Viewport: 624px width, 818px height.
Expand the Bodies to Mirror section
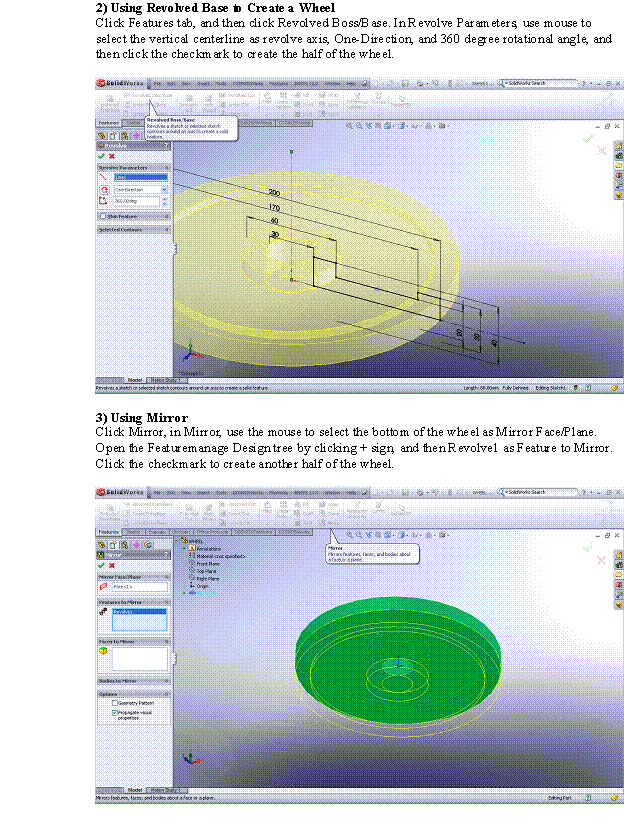[167, 681]
